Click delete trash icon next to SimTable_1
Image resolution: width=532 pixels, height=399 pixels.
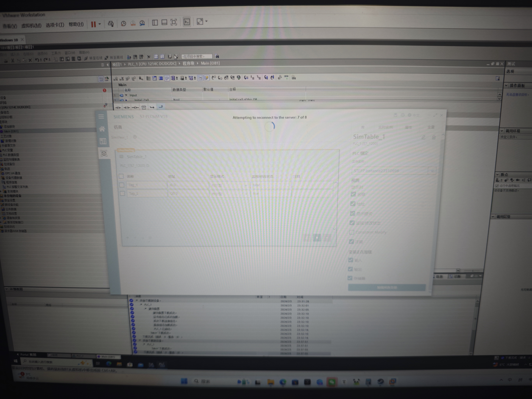[434, 137]
